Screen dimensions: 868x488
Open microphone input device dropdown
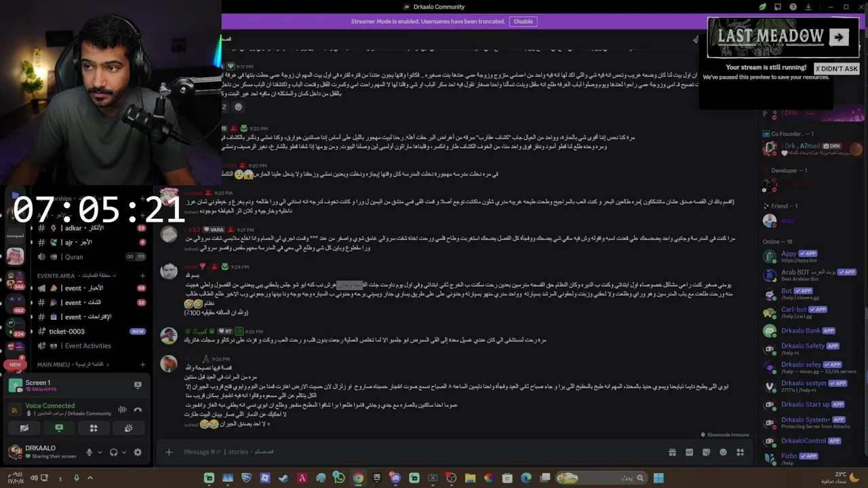tap(100, 452)
